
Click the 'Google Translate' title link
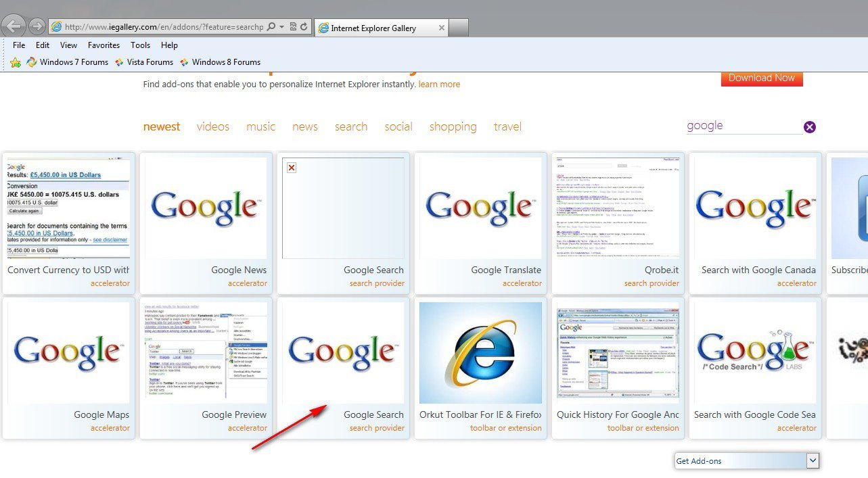(506, 270)
